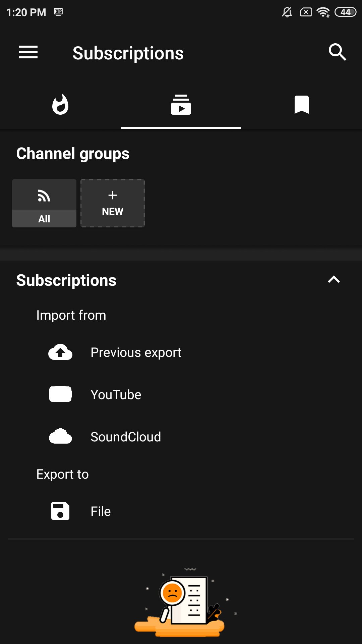Screen dimensions: 362x644
Task: Open the Bookmarked playlists tab
Action: [x=301, y=105]
